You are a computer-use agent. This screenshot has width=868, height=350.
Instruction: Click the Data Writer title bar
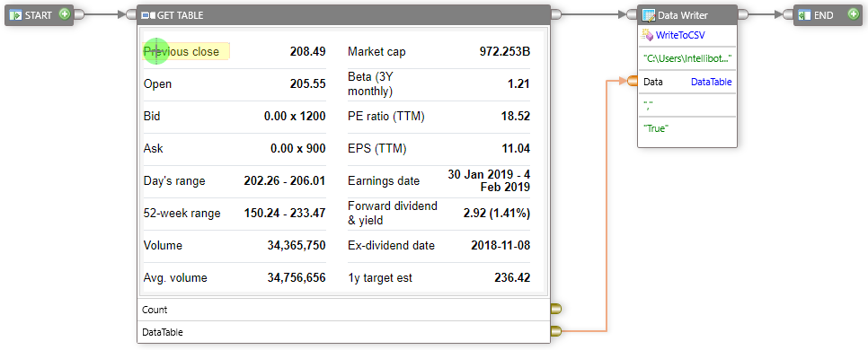(687, 15)
